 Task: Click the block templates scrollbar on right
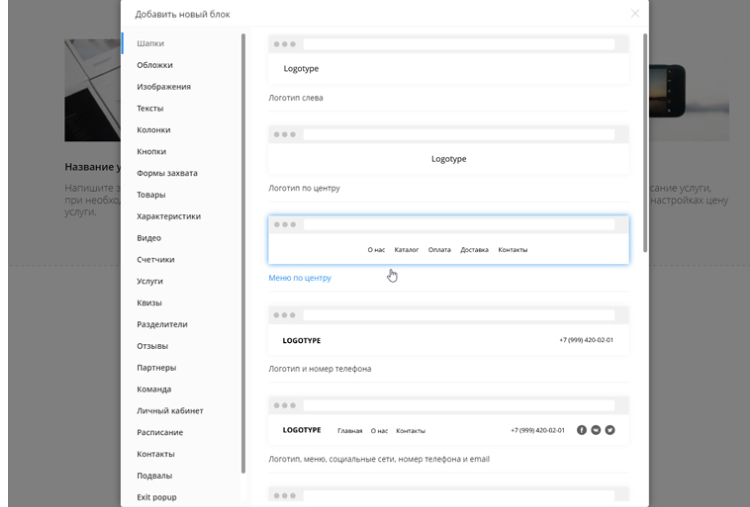click(x=645, y=140)
